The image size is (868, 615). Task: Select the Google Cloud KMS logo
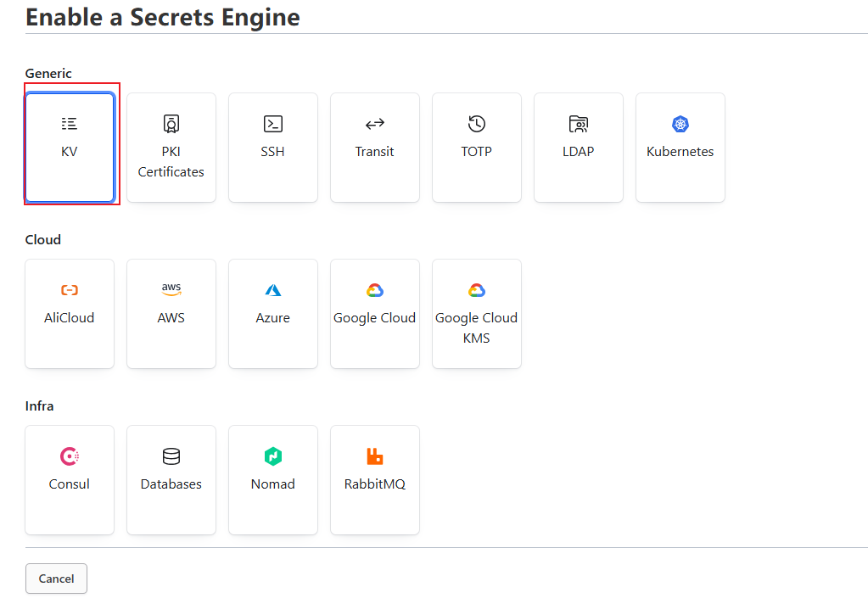pos(477,290)
